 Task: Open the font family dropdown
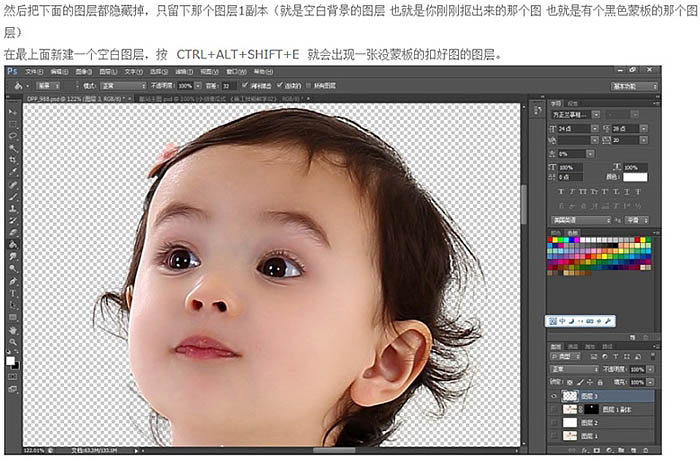596,115
